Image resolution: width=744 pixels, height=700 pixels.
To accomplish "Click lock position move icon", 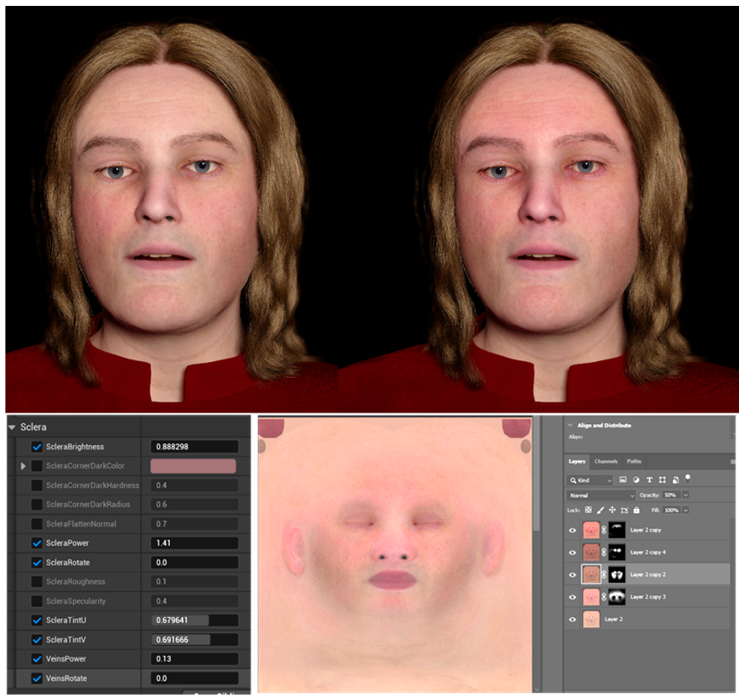I will [x=612, y=510].
